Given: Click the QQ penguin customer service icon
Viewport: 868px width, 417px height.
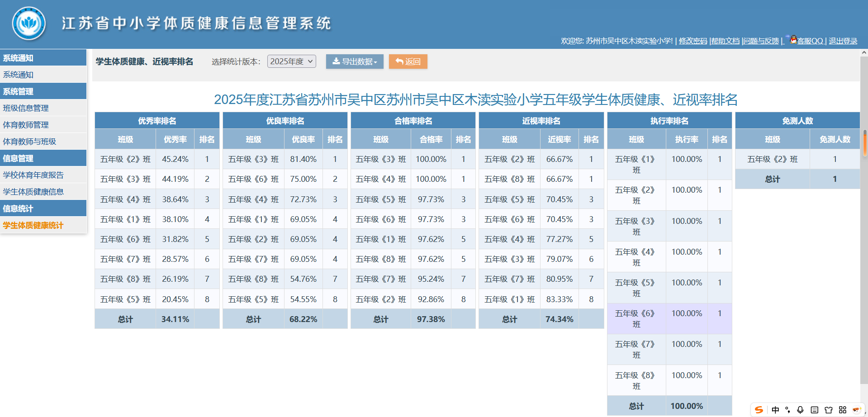Looking at the screenshot, I should [793, 40].
